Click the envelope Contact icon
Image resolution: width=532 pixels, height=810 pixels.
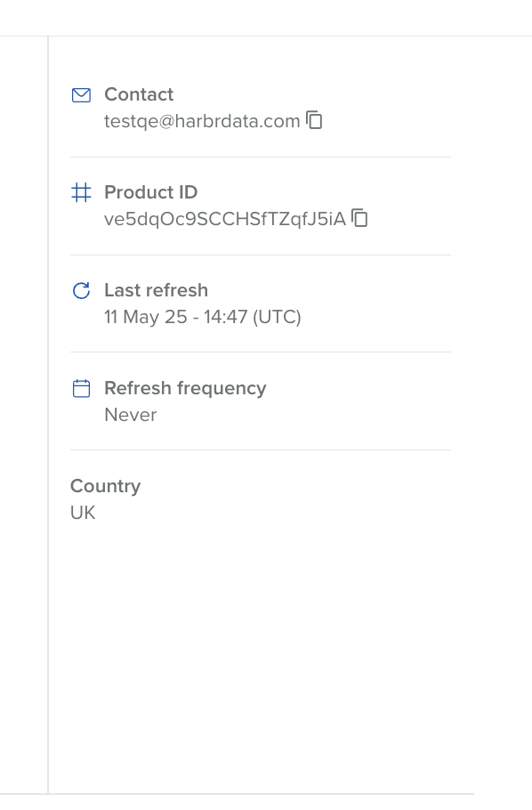click(81, 95)
